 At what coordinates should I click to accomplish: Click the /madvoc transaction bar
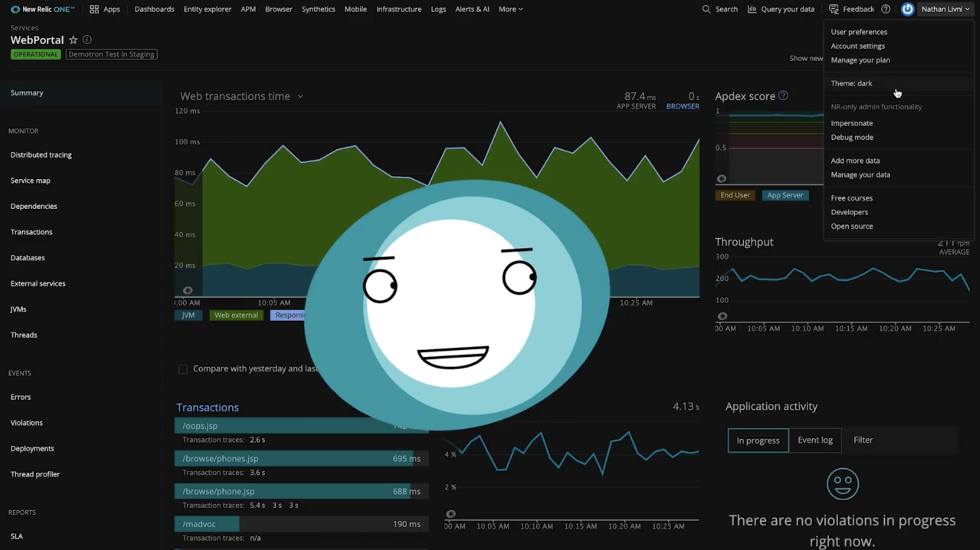[x=301, y=524]
